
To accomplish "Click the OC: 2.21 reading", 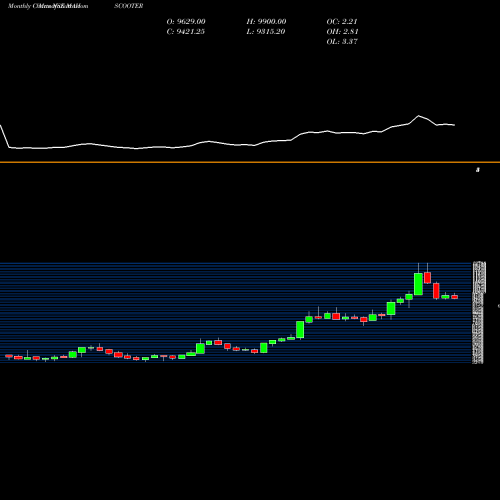I will pyautogui.click(x=342, y=22).
